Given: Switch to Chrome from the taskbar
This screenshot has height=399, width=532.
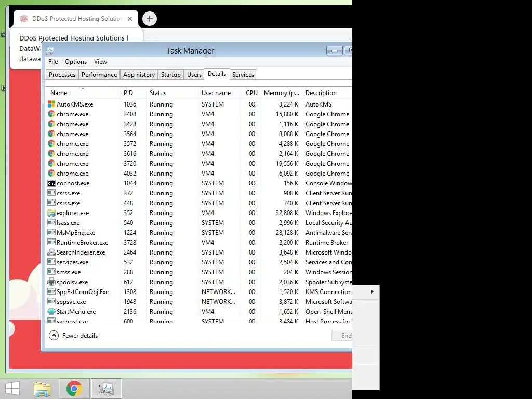Looking at the screenshot, I should click(74, 389).
